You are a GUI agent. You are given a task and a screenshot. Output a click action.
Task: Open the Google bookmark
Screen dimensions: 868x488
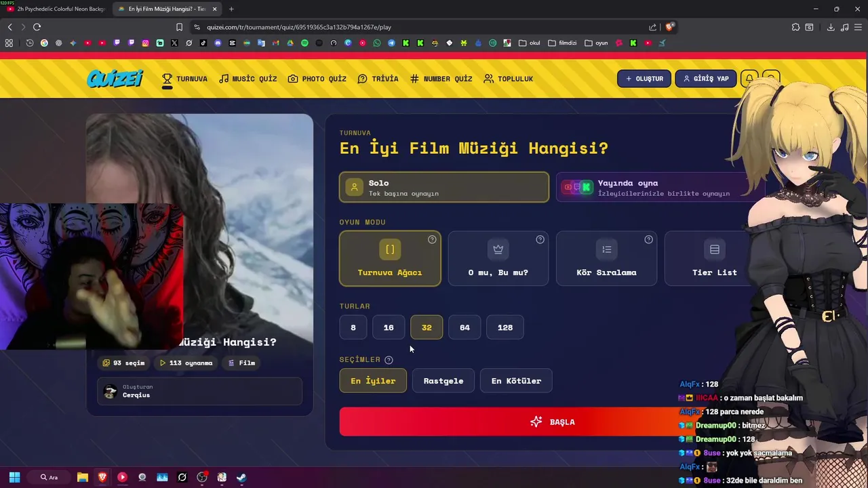(x=44, y=43)
